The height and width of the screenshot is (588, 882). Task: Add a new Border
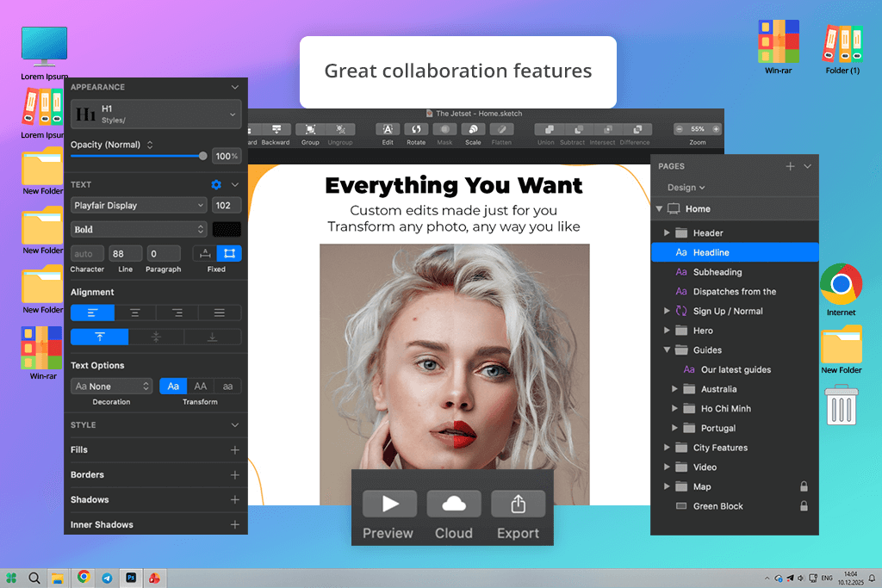(235, 475)
